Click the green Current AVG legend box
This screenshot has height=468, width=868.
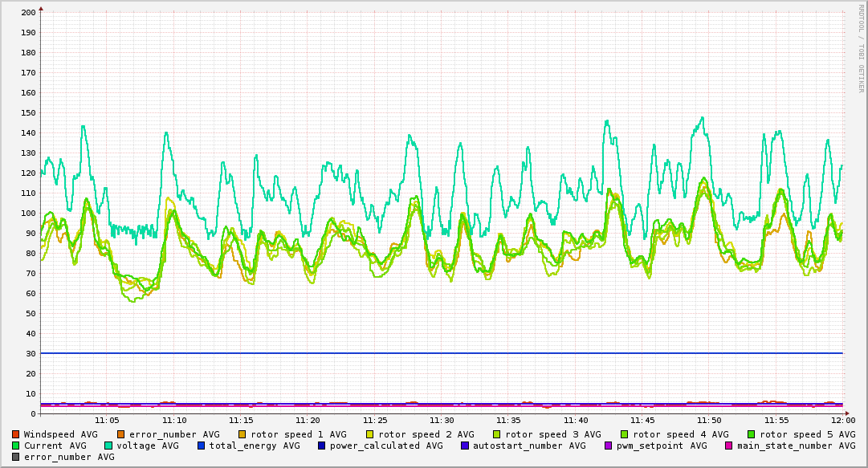coord(16,446)
